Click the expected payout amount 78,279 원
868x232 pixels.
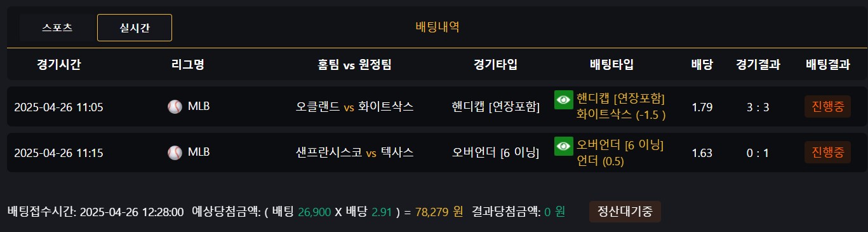click(439, 212)
